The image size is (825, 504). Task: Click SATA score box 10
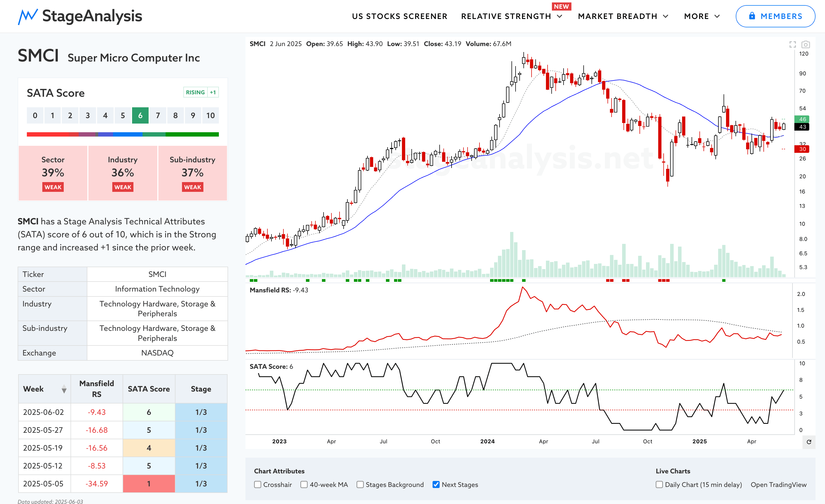210,115
